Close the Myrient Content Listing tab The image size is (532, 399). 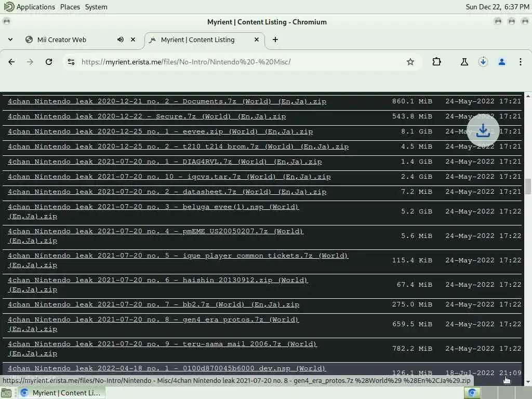(x=257, y=39)
